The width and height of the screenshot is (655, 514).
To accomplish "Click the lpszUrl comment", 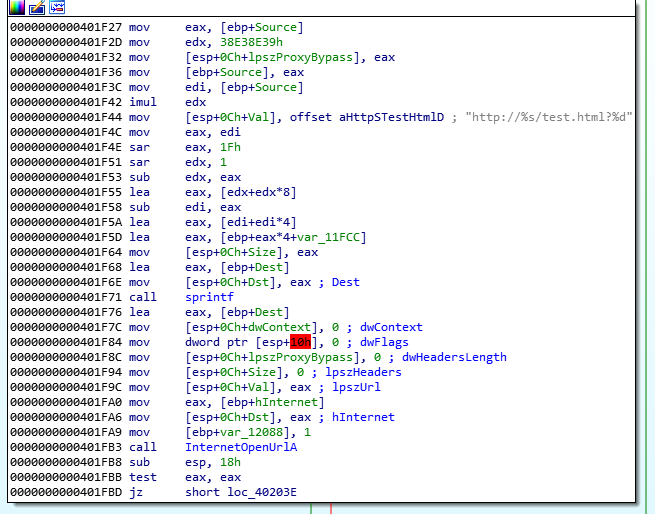I will point(356,387).
